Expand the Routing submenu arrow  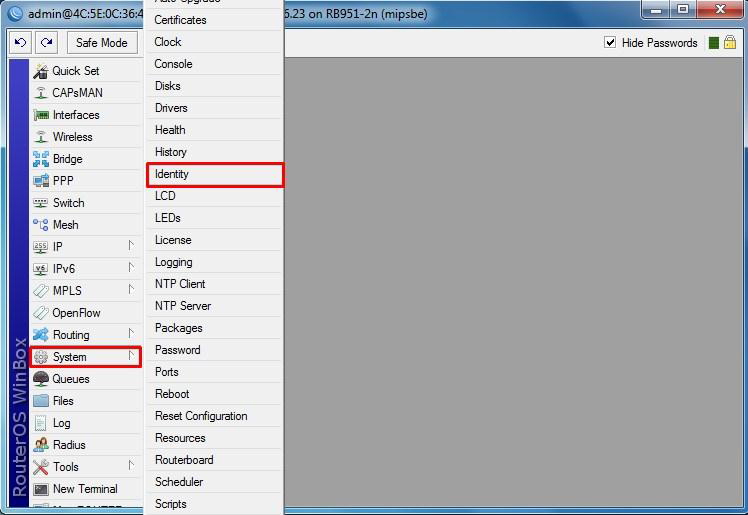131,333
